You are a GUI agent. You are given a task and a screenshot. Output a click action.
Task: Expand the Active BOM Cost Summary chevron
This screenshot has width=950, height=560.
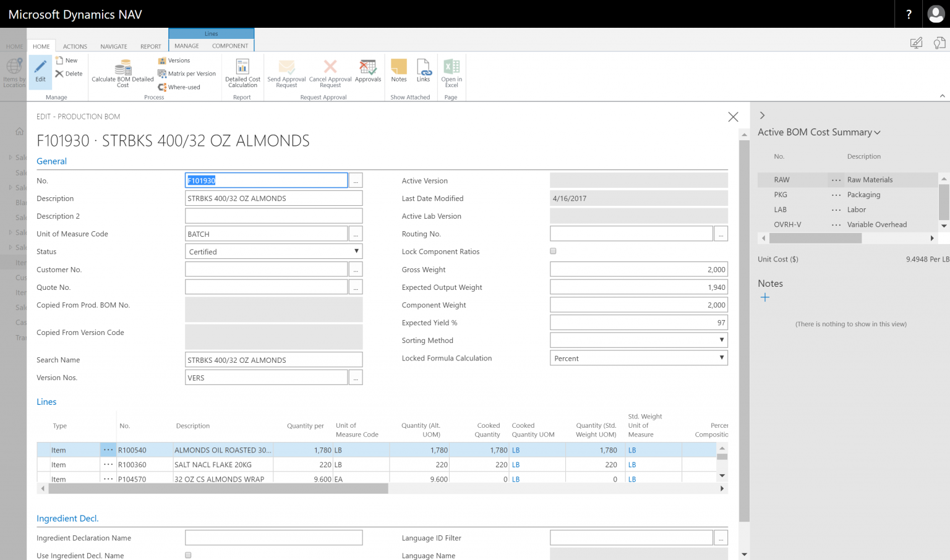877,132
